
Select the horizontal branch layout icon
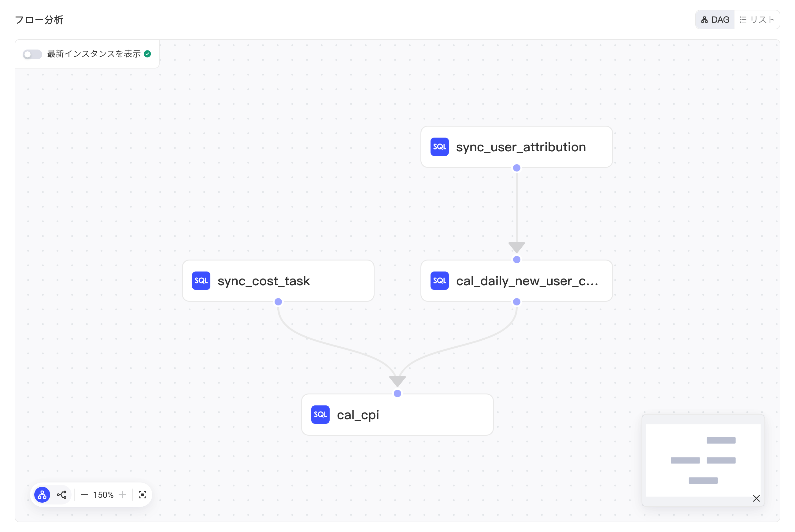point(62,495)
